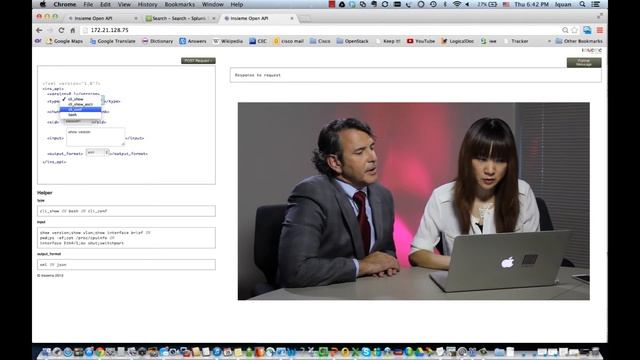The height and width of the screenshot is (360, 640).
Task: Click the input textarea containing show version
Action: pyautogui.click(x=96, y=137)
